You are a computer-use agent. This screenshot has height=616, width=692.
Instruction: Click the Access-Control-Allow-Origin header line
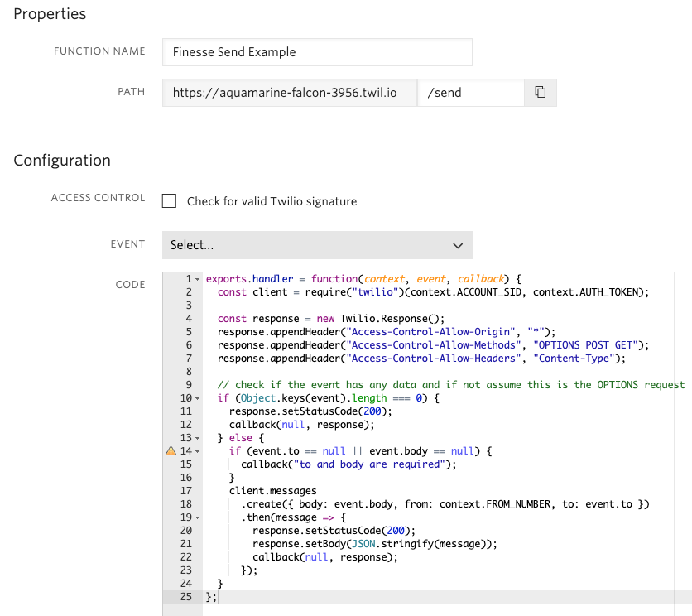[x=387, y=332]
